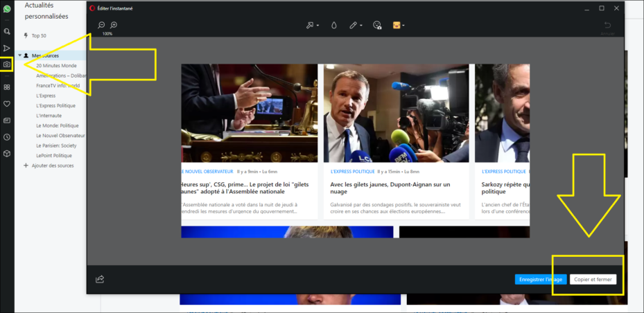Select FranceTV info: World source
The height and width of the screenshot is (313, 644).
pos(58,86)
